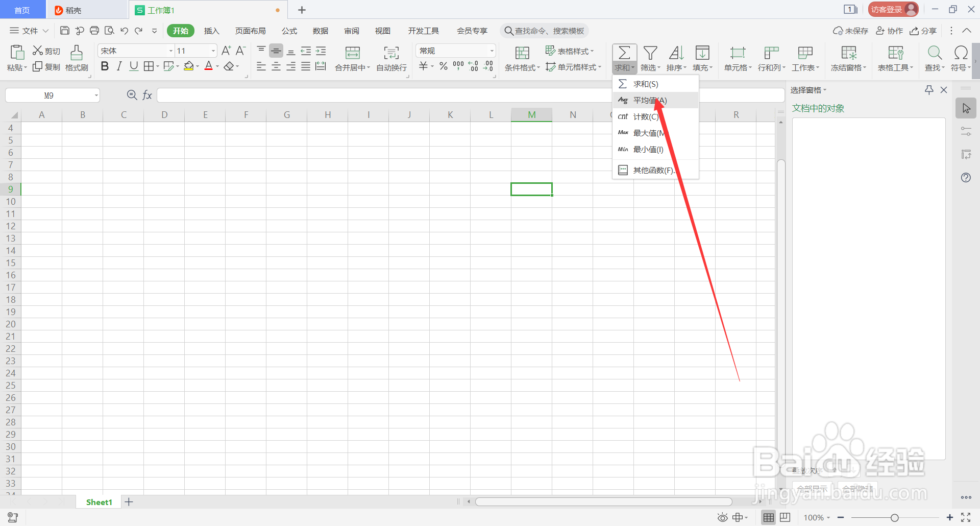980x526 pixels.
Task: Click the insert function fx icon
Action: point(147,95)
